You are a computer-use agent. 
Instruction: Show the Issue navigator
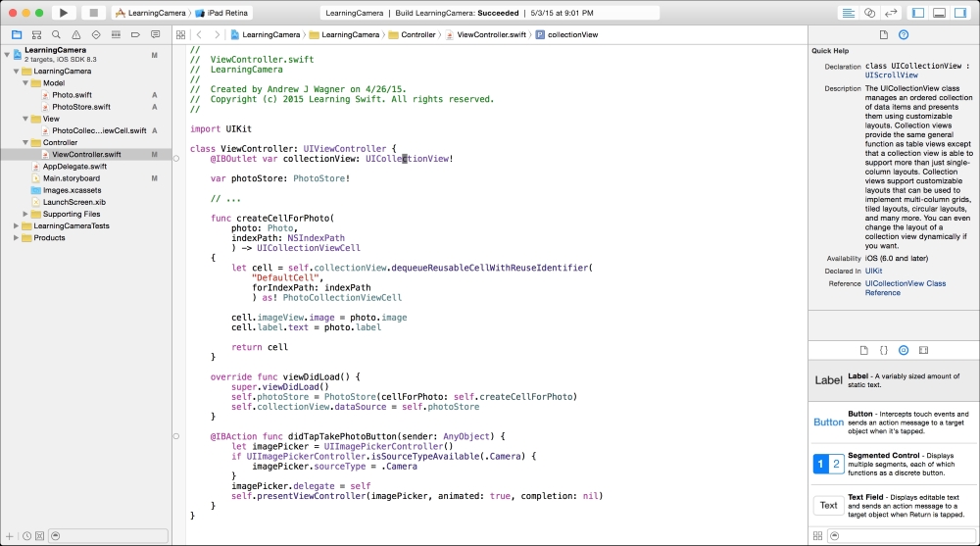76,35
